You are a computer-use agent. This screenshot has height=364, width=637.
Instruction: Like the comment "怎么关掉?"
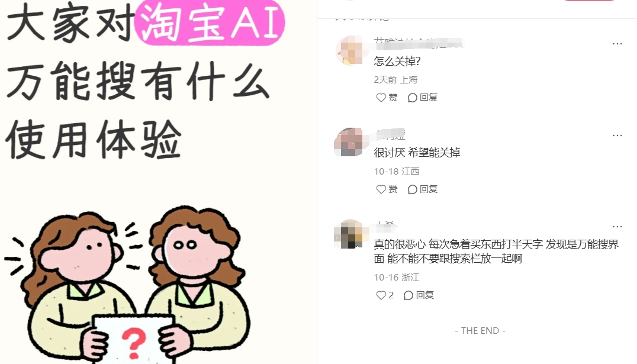pyautogui.click(x=387, y=98)
